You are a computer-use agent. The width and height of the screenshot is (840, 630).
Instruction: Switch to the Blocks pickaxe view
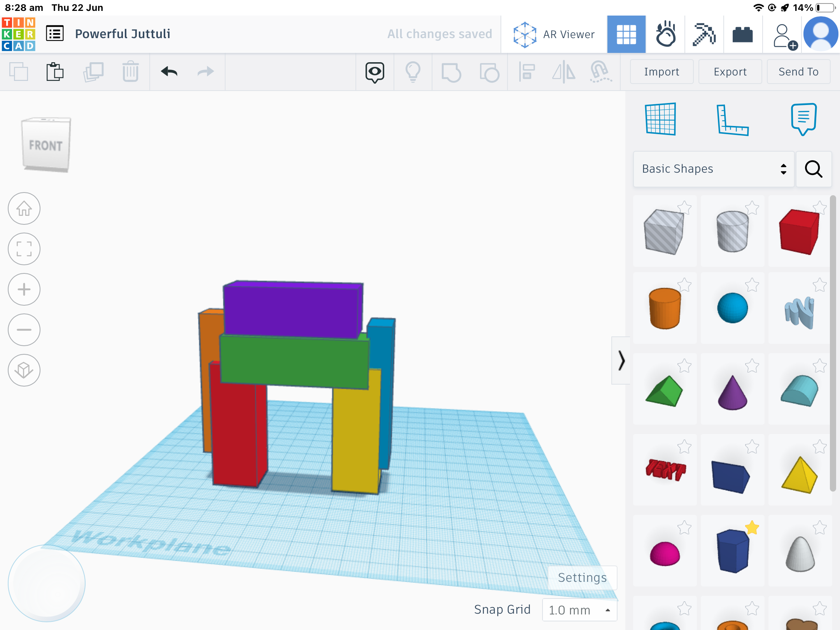coord(704,35)
